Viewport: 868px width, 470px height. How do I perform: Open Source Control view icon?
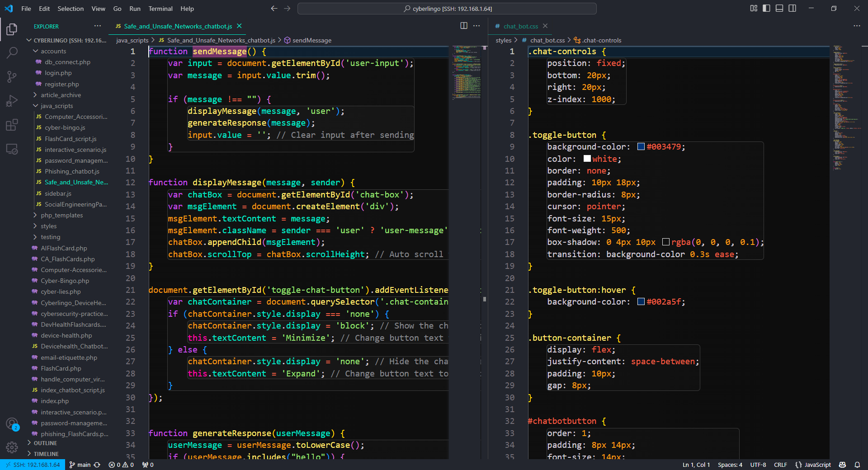tap(12, 77)
